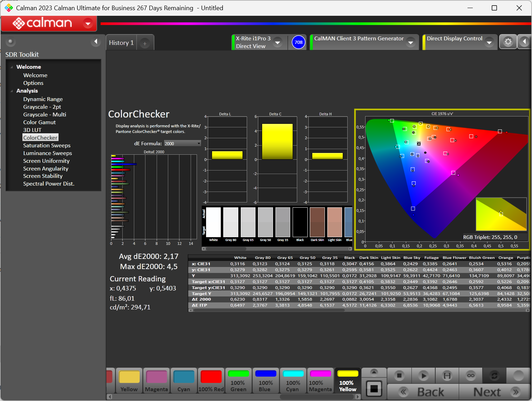
Task: Open the dE Formula dropdown
Action: [182, 143]
